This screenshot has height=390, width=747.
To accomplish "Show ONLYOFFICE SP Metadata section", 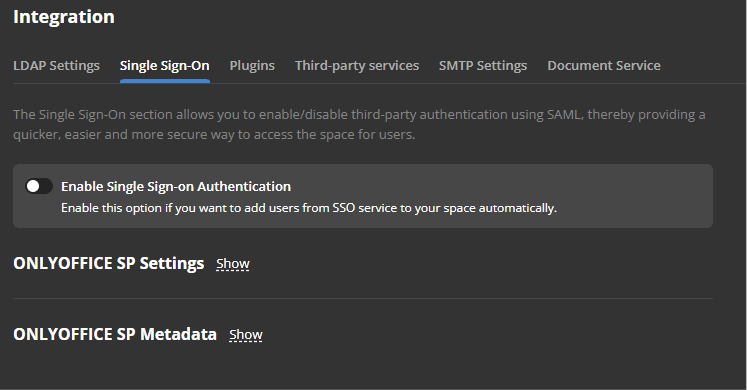I will point(245,335).
